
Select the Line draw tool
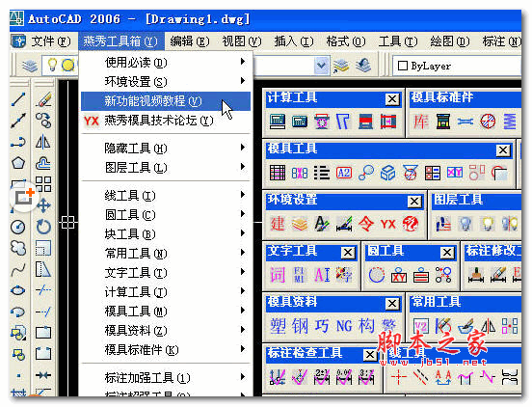pos(18,99)
